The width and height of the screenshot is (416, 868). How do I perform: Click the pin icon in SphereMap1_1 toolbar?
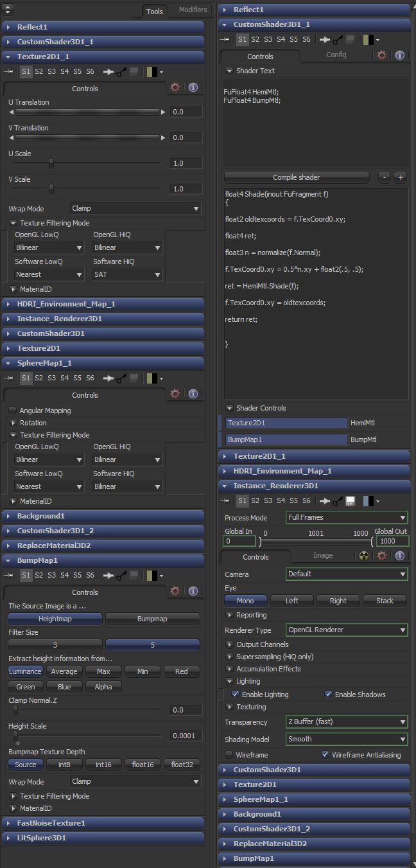(x=9, y=378)
